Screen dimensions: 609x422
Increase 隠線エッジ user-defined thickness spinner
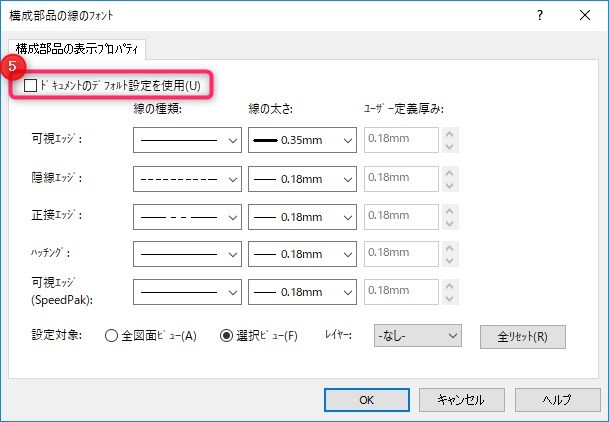coord(449,172)
